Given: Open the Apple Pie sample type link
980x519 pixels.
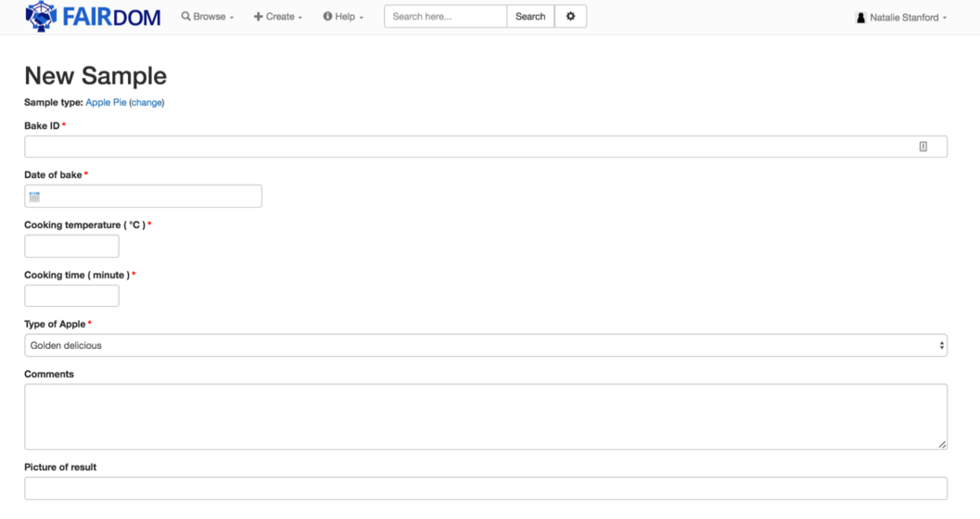Looking at the screenshot, I should 106,103.
